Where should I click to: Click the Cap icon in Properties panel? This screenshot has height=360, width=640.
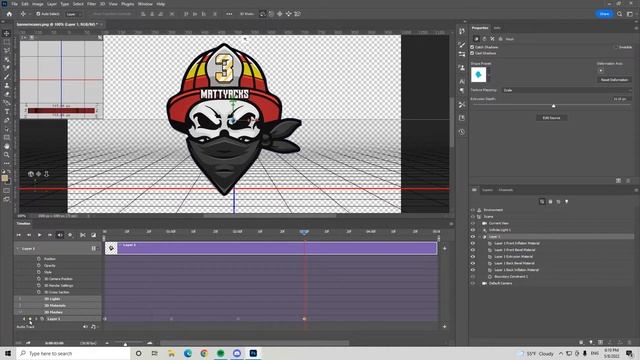[492, 39]
